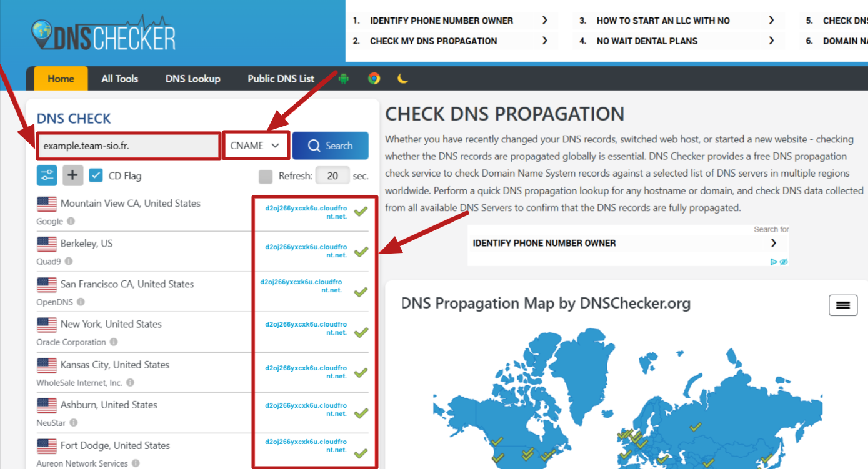Enable the Refresh checkbox
868x469 pixels.
(x=266, y=177)
